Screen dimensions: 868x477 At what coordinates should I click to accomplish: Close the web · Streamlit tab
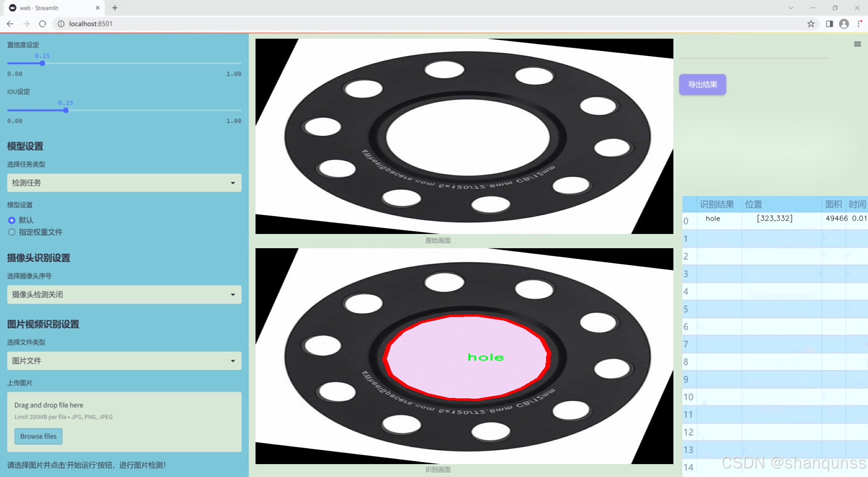tap(98, 8)
